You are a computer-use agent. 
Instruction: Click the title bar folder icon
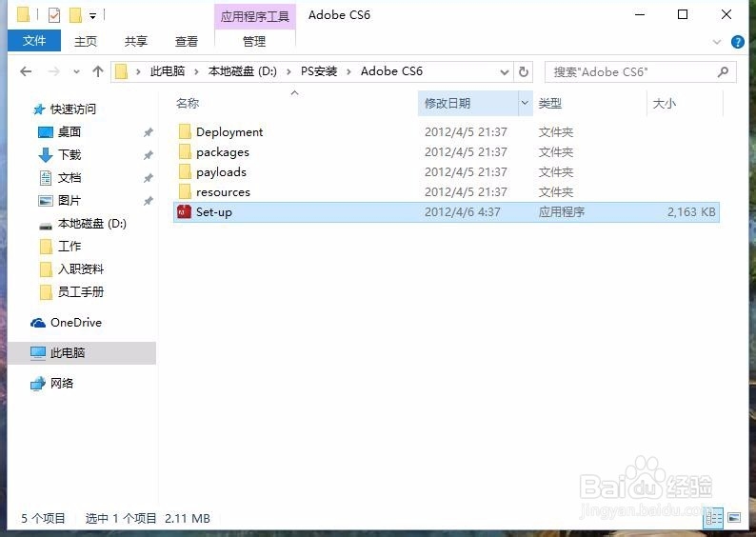[23, 15]
